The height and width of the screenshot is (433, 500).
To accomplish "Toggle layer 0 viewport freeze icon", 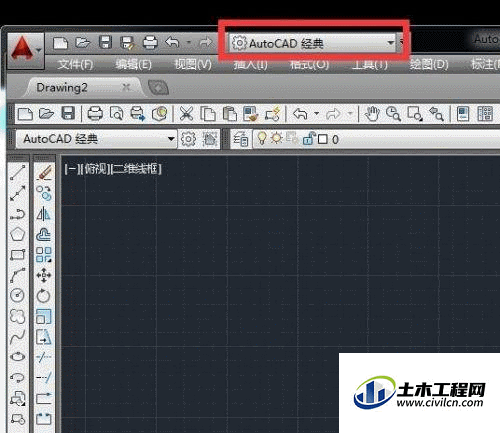I will pyautogui.click(x=292, y=138).
